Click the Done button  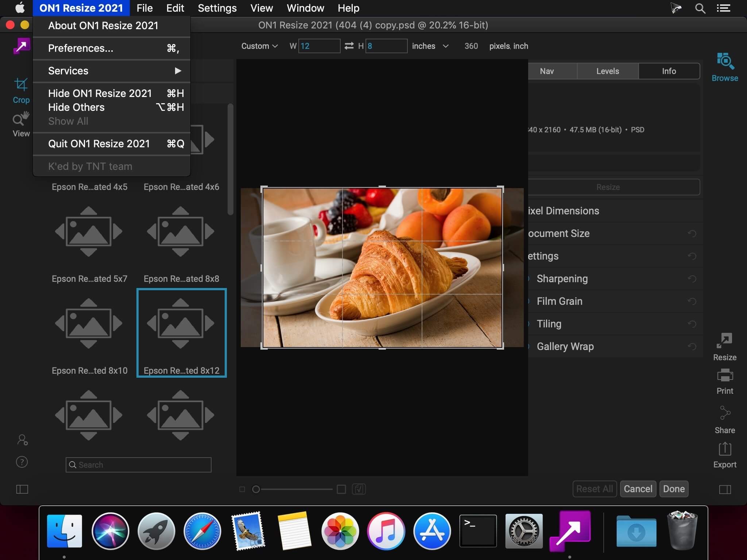click(674, 489)
